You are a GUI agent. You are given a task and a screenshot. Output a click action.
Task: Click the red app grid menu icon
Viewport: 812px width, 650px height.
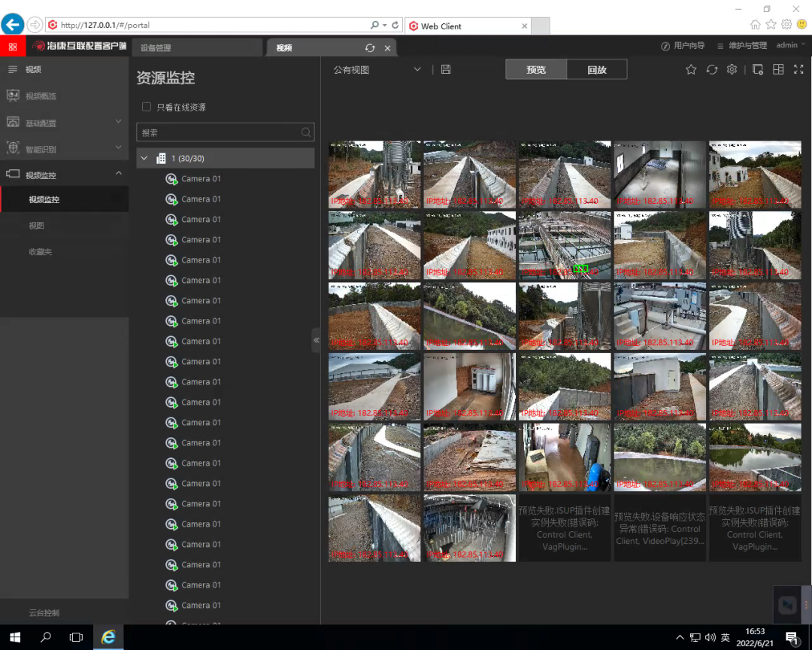coord(12,47)
